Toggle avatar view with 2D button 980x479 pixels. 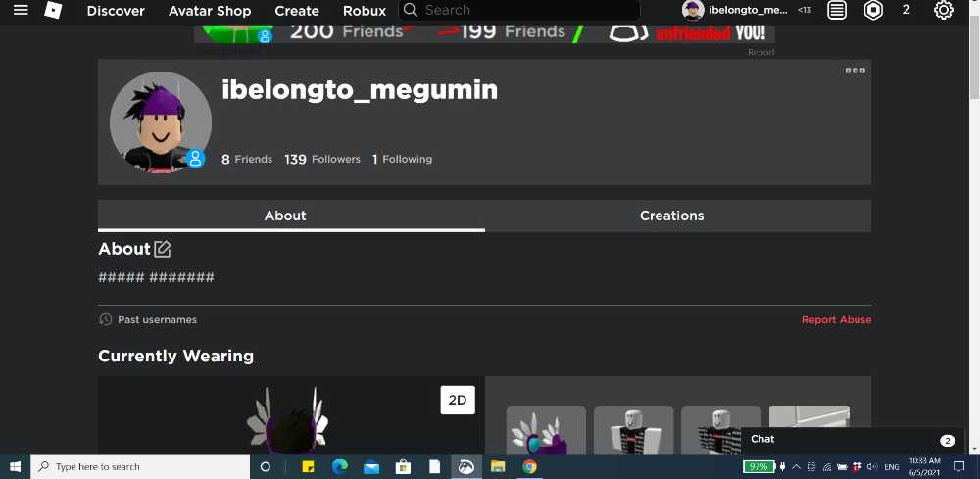[457, 400]
